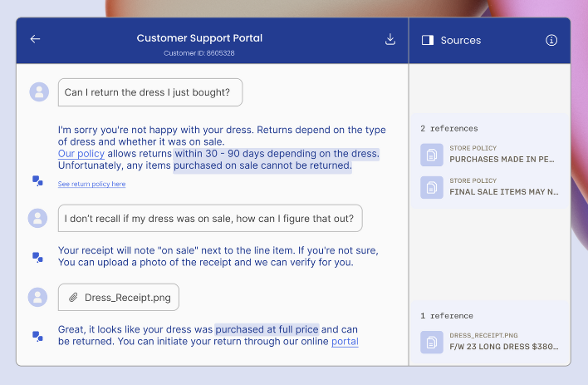Click the paperclip icon on Dress_Receipt.png
This screenshot has height=385, width=588.
point(73,298)
